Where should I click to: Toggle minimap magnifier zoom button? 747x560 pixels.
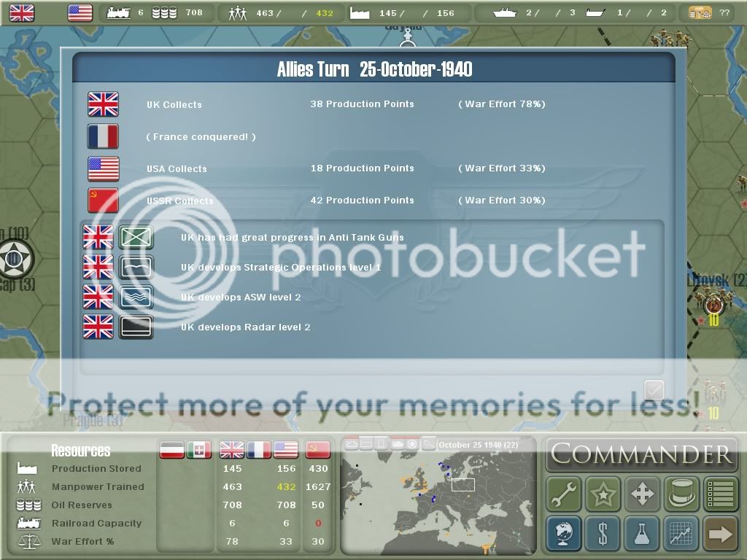(429, 443)
